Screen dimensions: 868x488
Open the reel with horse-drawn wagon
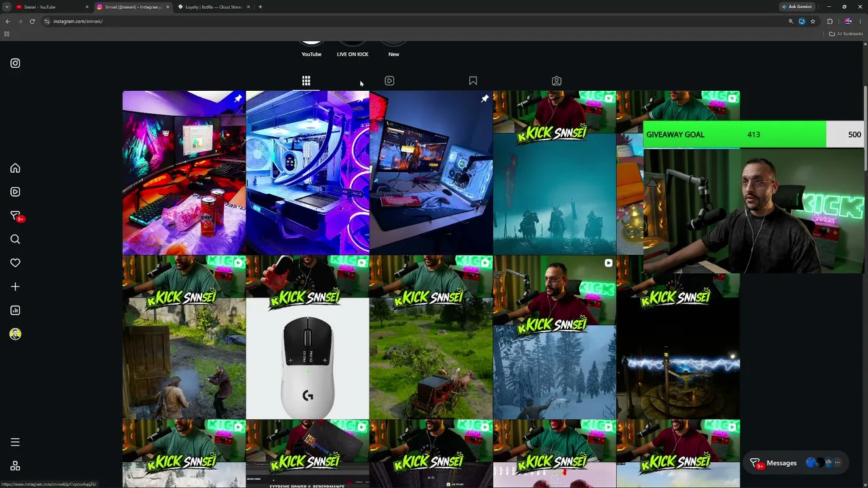click(x=431, y=338)
